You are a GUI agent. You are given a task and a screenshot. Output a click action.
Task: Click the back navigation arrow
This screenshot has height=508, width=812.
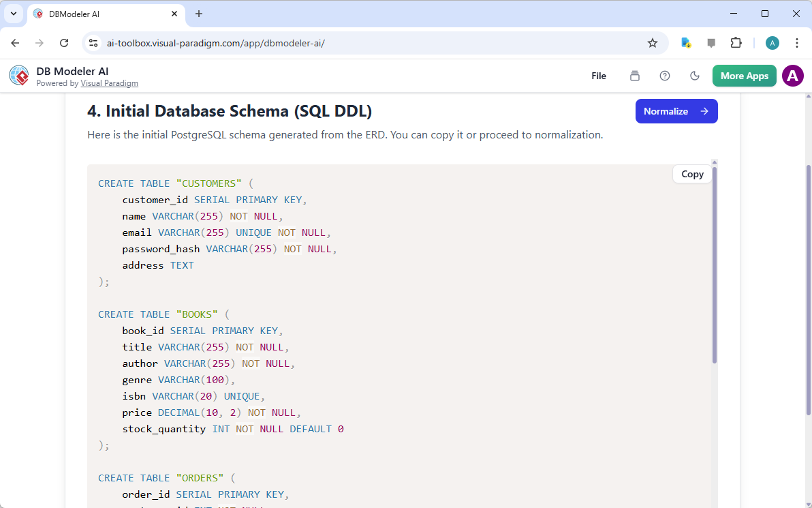click(15, 42)
